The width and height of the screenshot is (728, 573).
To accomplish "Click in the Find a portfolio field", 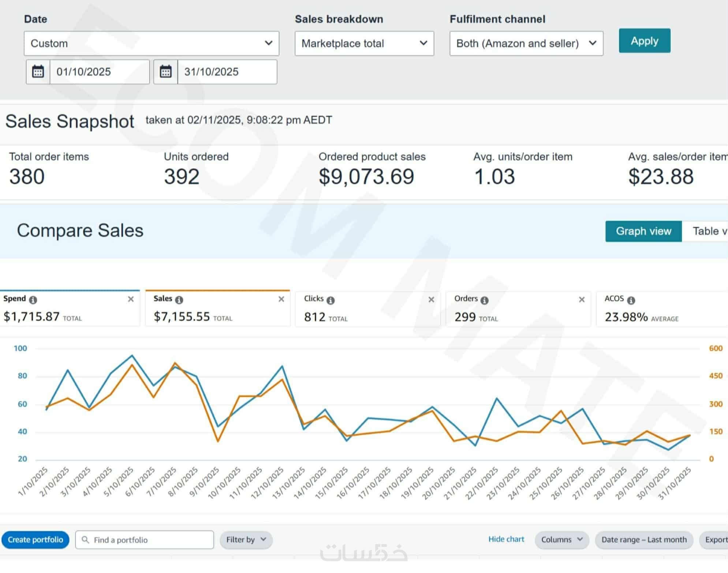I will point(150,540).
